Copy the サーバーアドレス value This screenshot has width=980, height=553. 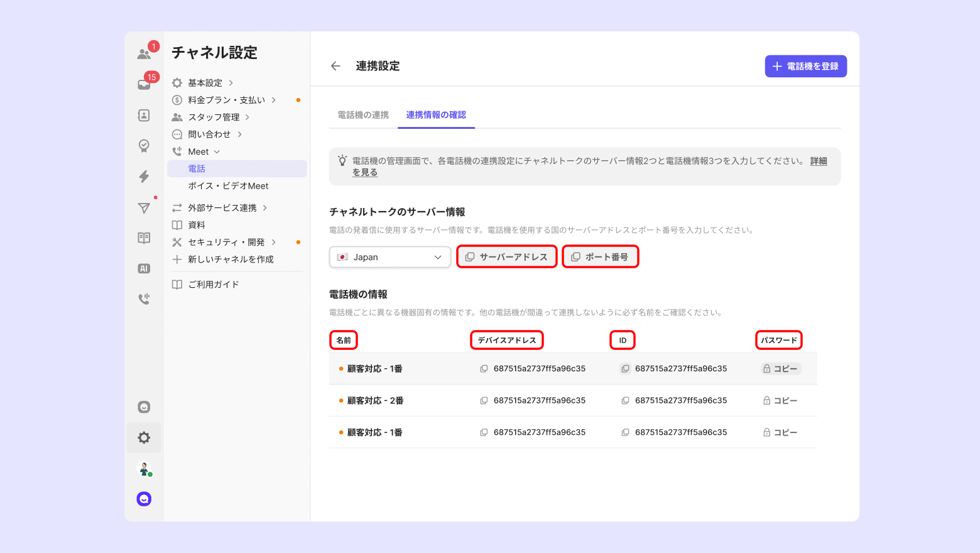(x=506, y=257)
